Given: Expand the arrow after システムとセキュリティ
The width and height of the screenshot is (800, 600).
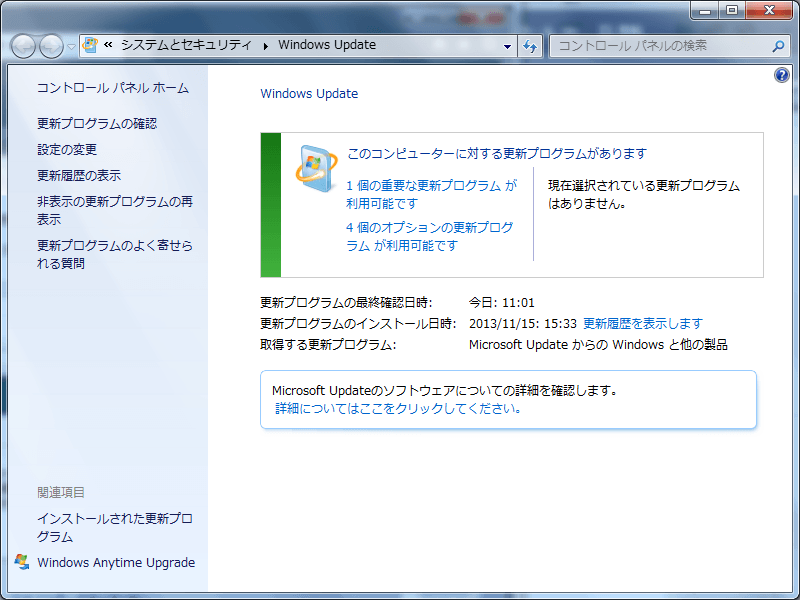Looking at the screenshot, I should [265, 46].
